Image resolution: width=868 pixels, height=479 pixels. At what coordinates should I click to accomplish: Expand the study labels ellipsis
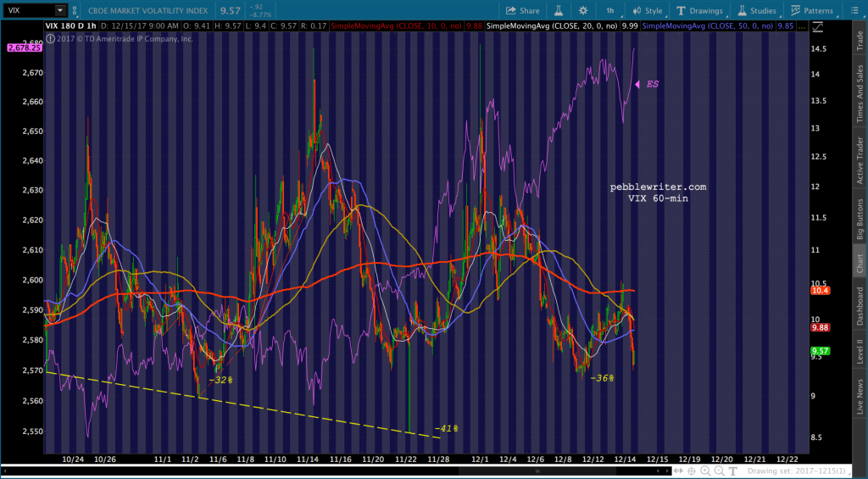(x=800, y=26)
